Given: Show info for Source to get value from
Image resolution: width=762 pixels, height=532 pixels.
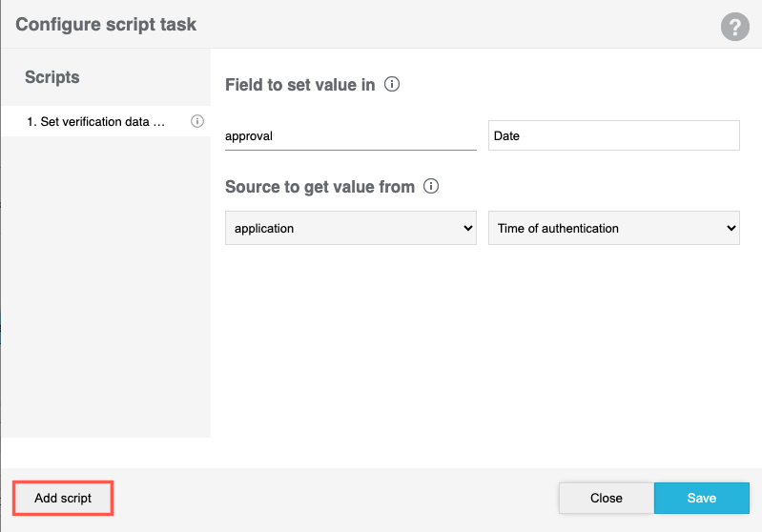Looking at the screenshot, I should point(431,186).
